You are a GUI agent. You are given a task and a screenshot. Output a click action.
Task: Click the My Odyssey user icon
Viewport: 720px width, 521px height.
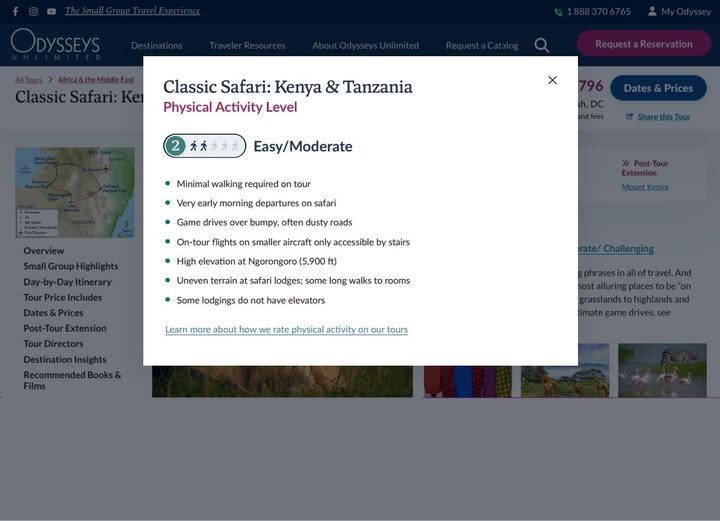[652, 11]
